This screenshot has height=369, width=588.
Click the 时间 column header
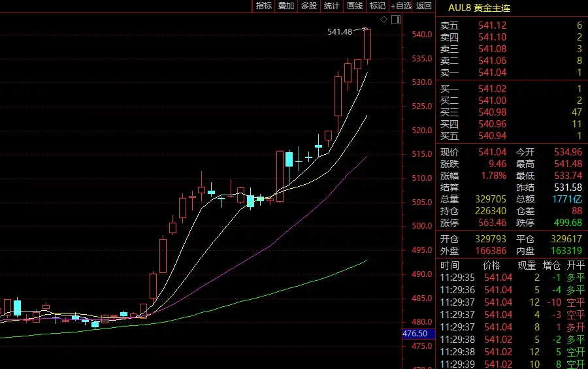tap(449, 266)
